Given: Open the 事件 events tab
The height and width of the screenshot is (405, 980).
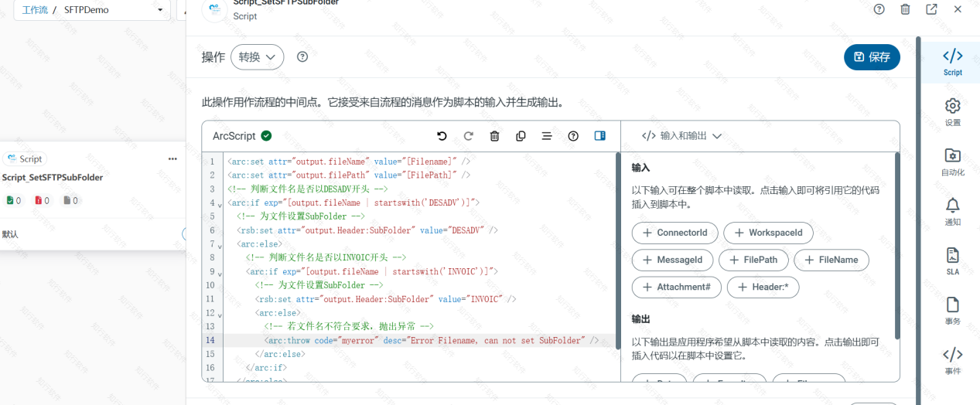Looking at the screenshot, I should point(952,361).
